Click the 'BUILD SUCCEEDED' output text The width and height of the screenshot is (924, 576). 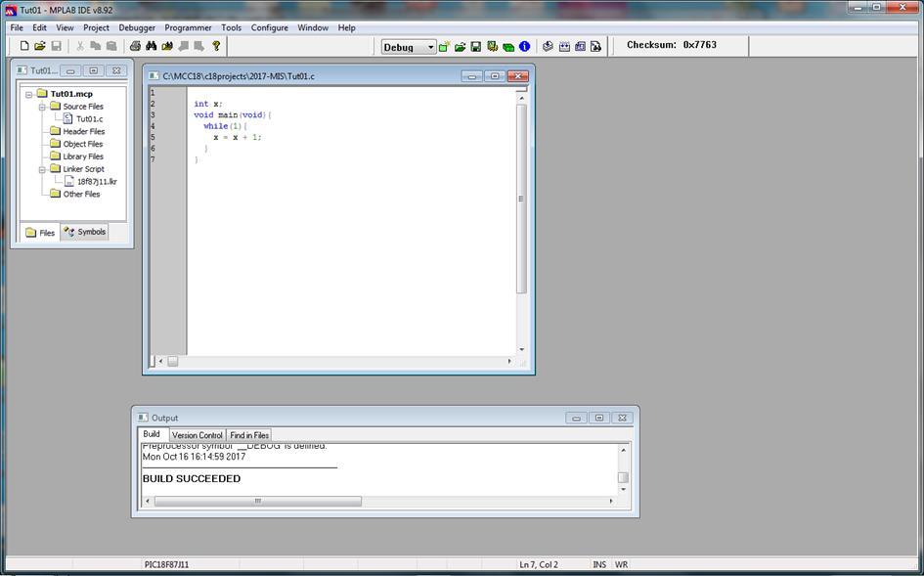point(192,479)
